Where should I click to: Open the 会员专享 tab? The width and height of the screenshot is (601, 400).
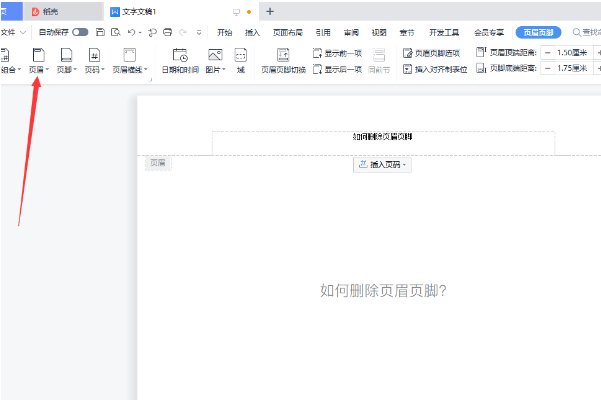pyautogui.click(x=489, y=33)
